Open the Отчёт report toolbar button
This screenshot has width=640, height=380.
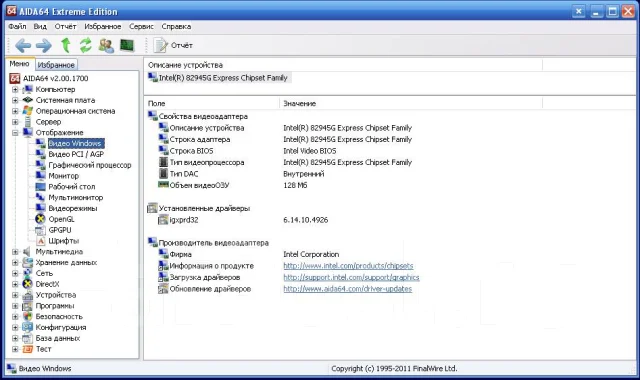pyautogui.click(x=173, y=45)
